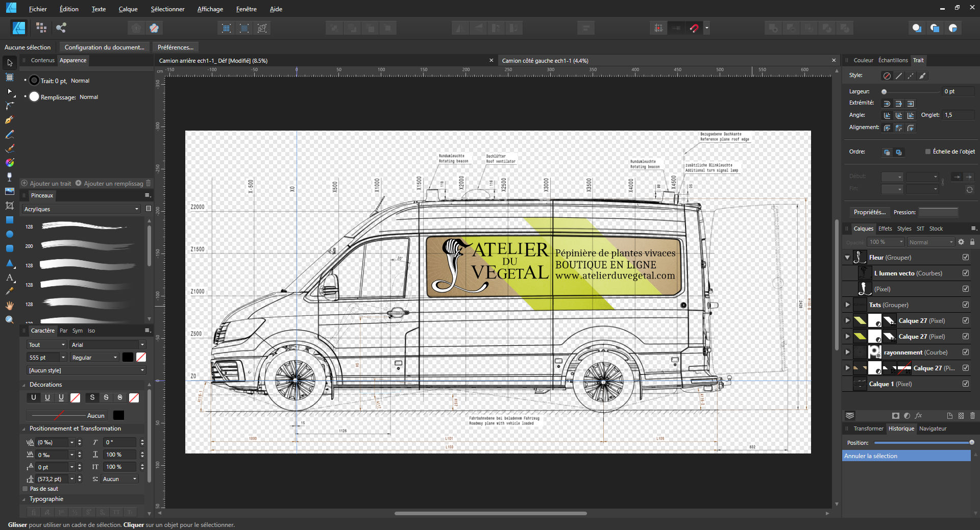Click Ajouter un trait
980x530 pixels.
point(46,183)
